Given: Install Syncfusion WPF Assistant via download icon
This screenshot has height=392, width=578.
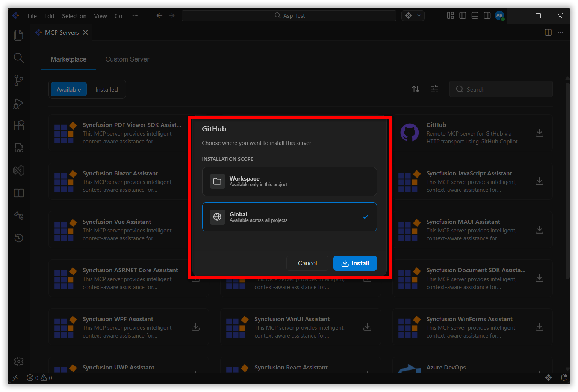Looking at the screenshot, I should point(195,327).
